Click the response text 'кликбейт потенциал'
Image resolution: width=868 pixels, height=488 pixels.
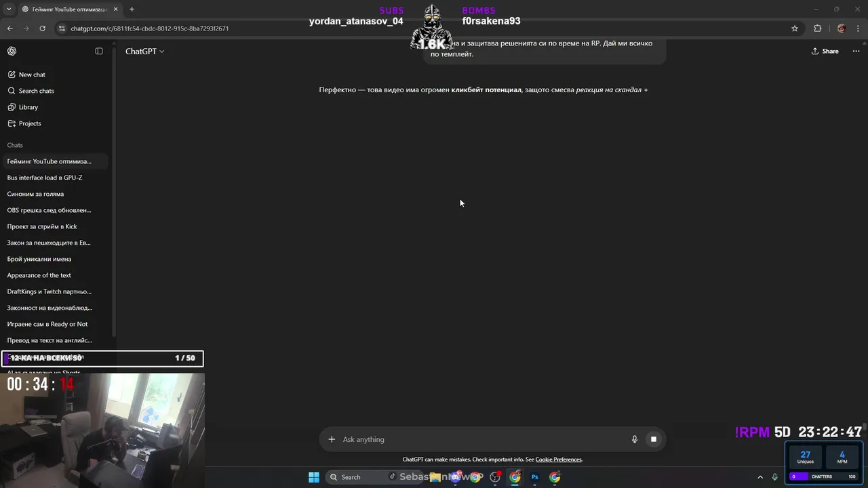pos(486,89)
